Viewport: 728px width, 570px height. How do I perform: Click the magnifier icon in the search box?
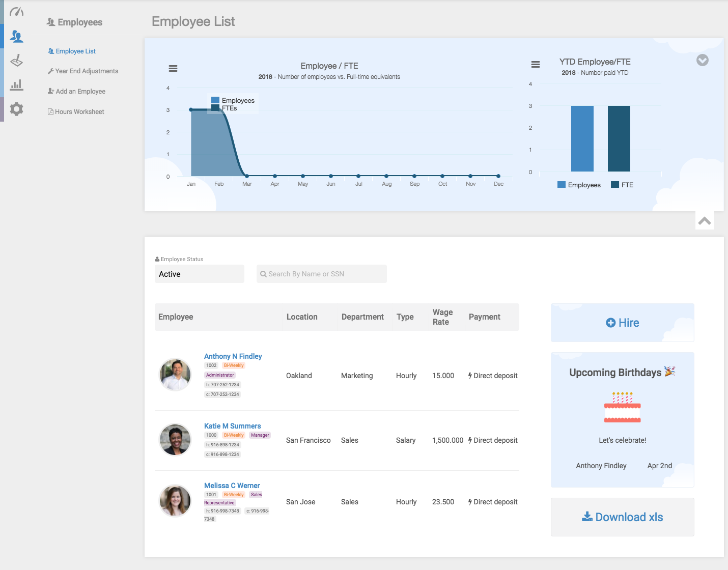[x=263, y=274]
